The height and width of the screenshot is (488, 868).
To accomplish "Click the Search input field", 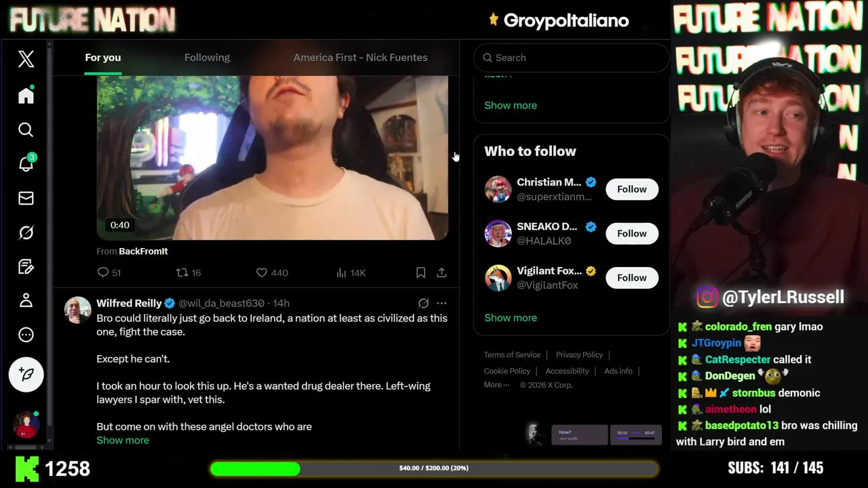I will pos(571,58).
